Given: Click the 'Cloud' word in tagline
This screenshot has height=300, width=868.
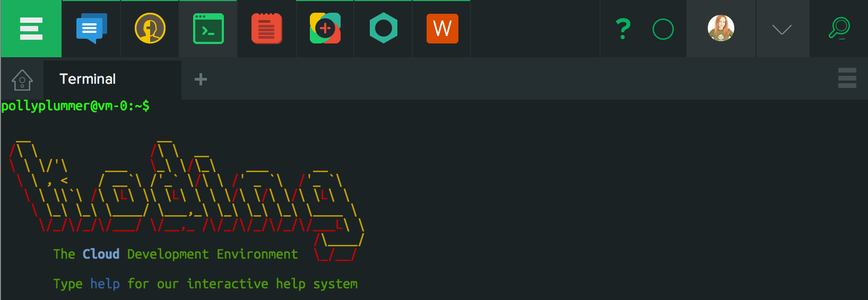Looking at the screenshot, I should (x=101, y=254).
